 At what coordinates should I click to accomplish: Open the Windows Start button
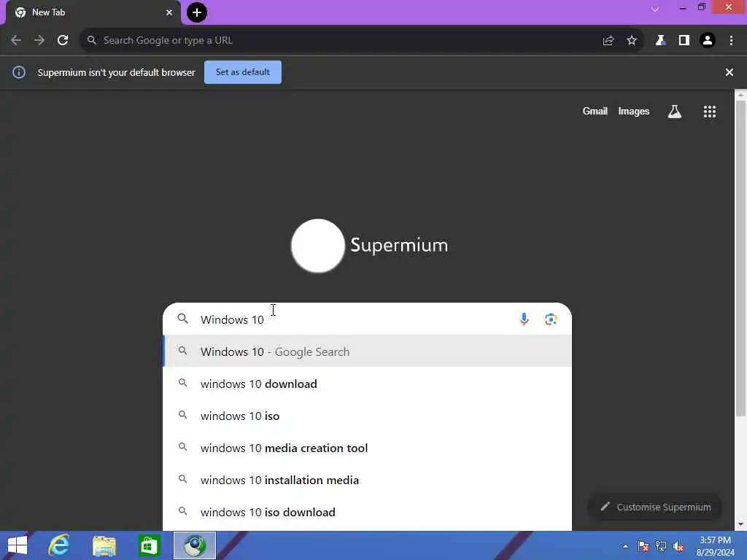point(18,545)
